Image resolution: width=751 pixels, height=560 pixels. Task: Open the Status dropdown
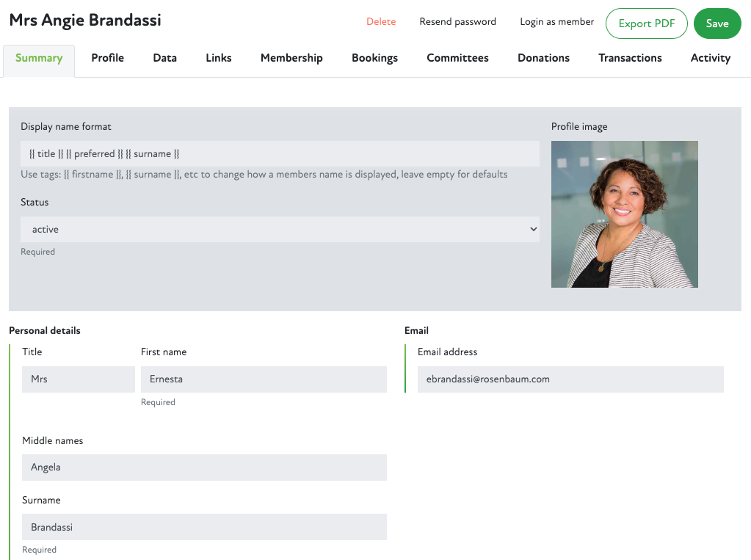pos(280,230)
